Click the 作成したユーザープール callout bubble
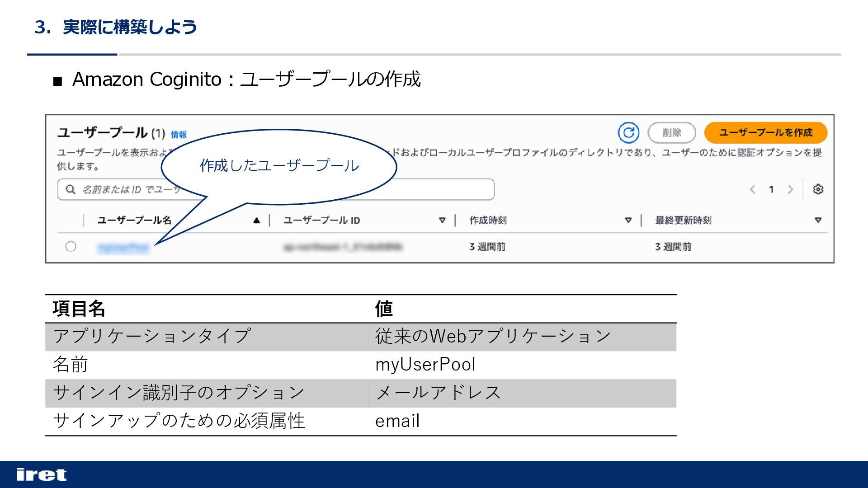 (x=279, y=166)
